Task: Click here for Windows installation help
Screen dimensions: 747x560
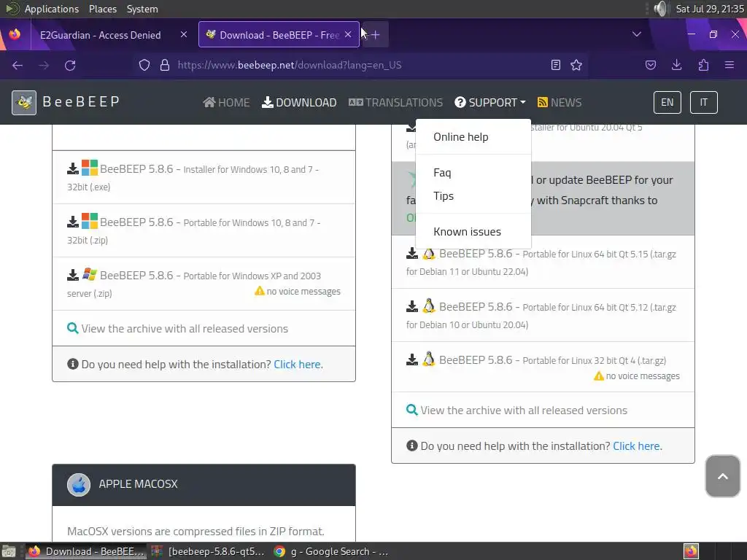Action: [x=298, y=365]
